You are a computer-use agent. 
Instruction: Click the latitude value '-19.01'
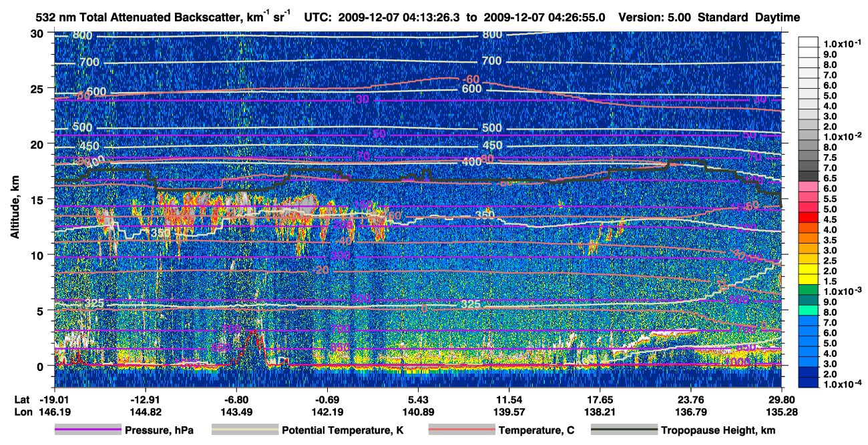pyautogui.click(x=53, y=400)
